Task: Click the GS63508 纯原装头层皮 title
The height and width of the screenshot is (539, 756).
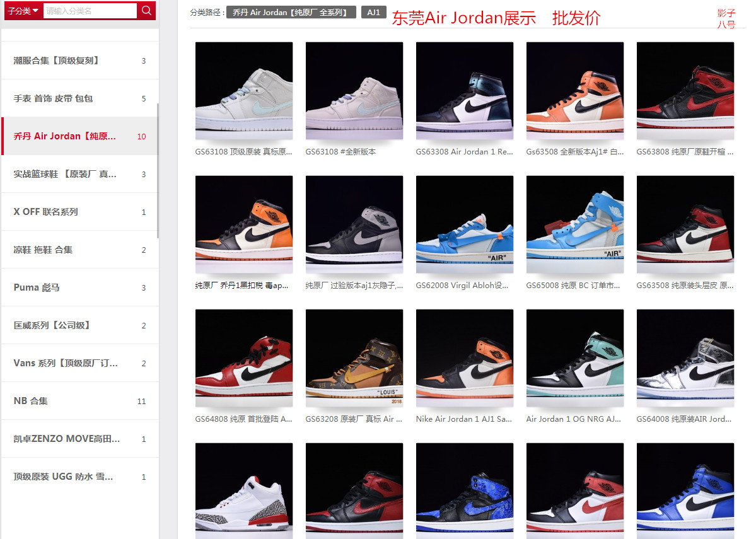Action: click(685, 286)
